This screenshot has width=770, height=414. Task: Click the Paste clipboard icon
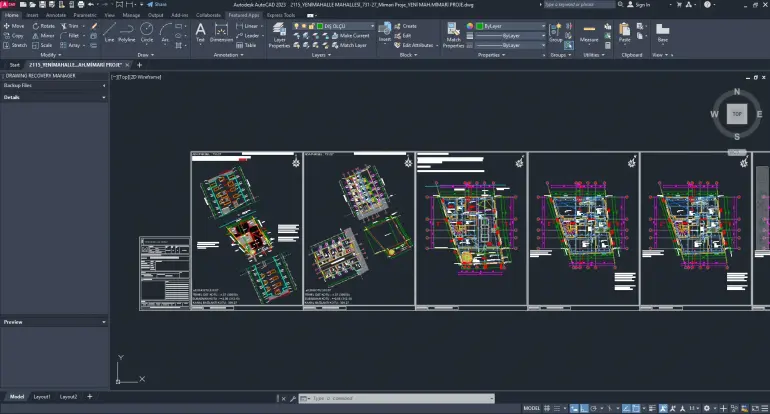pos(624,32)
